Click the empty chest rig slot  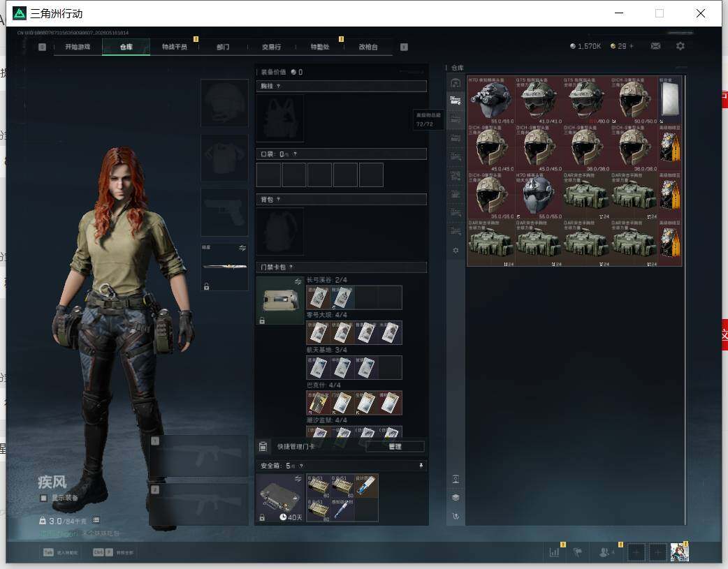(280, 119)
